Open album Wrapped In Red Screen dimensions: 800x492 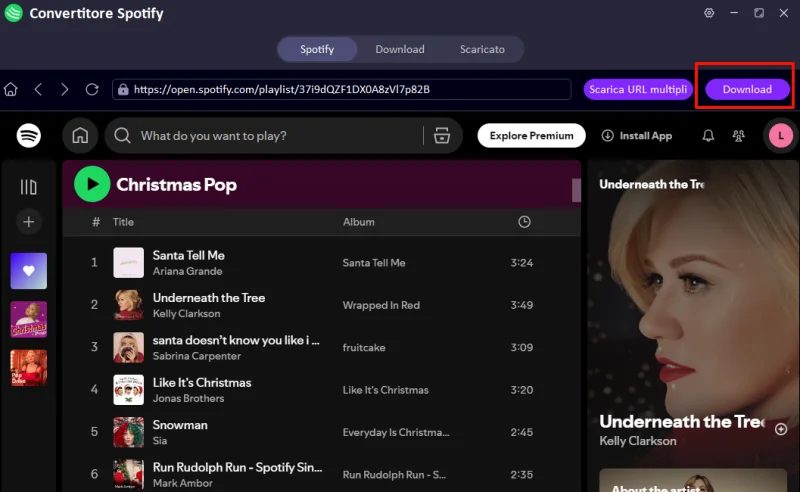381,305
